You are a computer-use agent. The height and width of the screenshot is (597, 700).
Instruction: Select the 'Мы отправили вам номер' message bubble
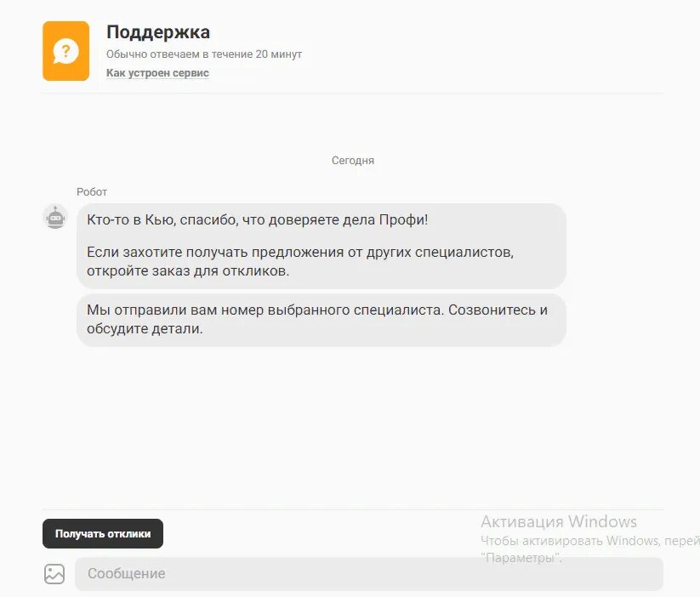click(322, 319)
